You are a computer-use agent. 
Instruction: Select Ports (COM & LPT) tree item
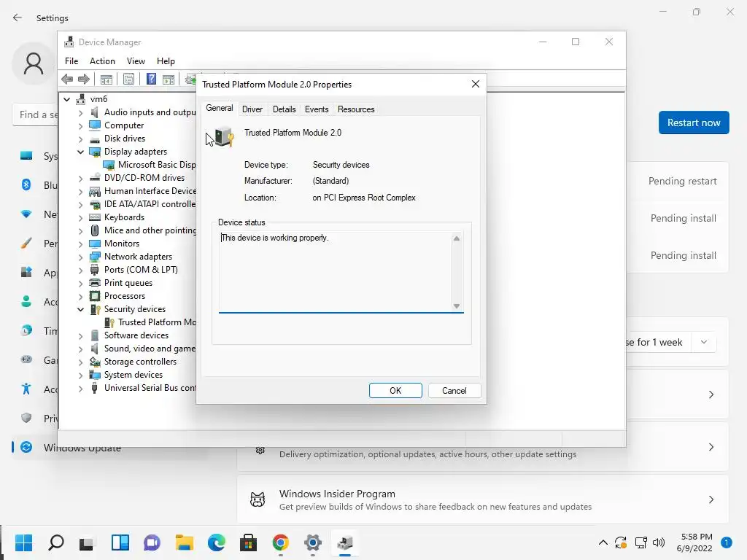coord(141,270)
